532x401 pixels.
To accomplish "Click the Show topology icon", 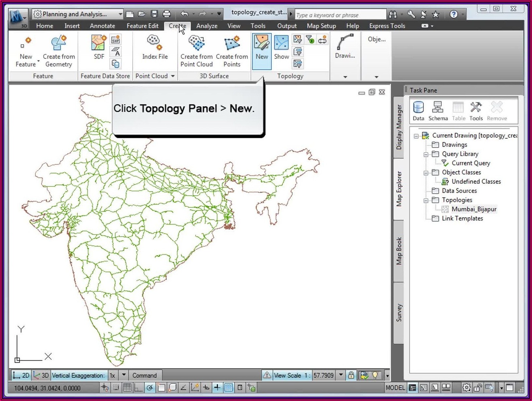I will coord(281,48).
